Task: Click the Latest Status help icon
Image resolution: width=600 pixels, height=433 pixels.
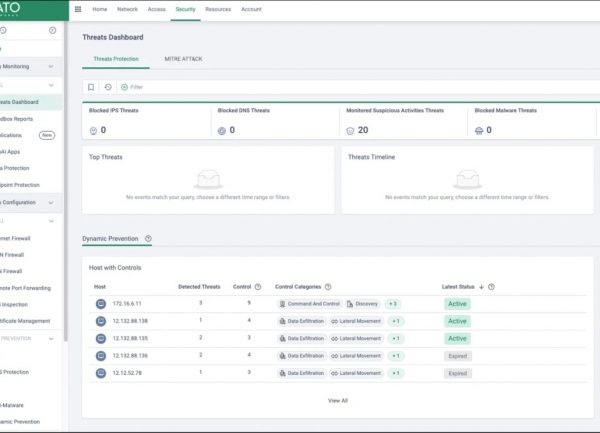Action: pos(491,287)
